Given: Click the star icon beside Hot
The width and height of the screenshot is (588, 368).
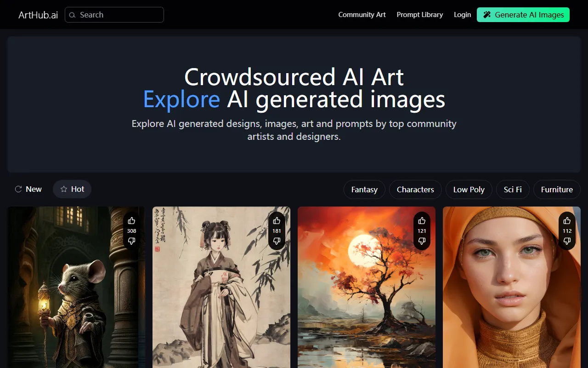Looking at the screenshot, I should coord(64,189).
